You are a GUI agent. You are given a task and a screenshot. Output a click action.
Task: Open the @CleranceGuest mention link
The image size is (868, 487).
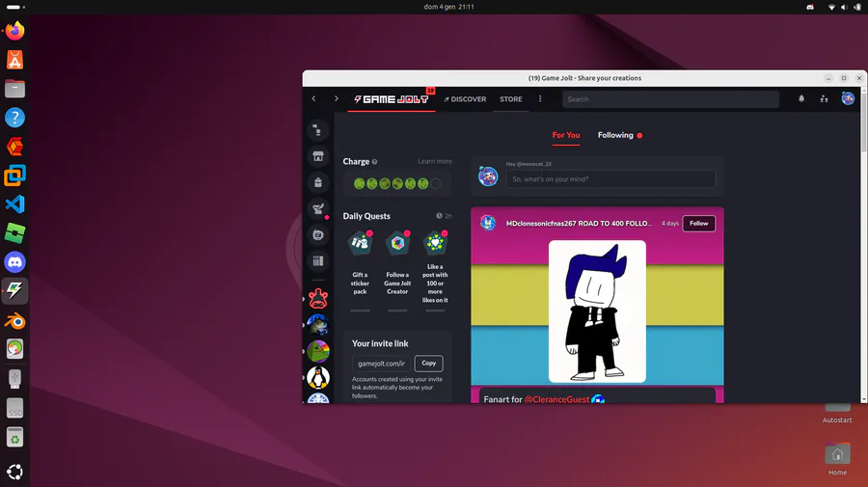[556, 399]
